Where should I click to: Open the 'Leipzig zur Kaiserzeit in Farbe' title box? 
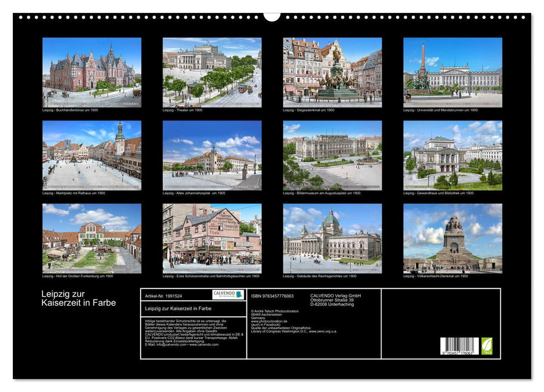(x=180, y=308)
